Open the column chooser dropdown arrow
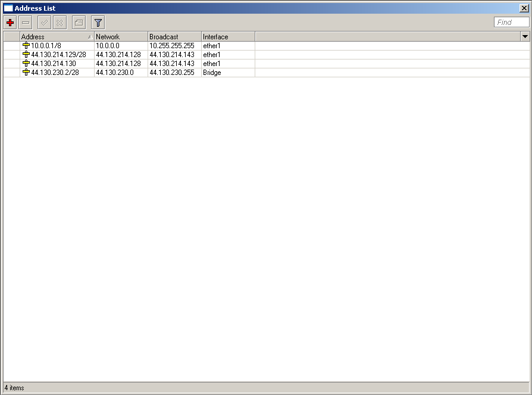The width and height of the screenshot is (532, 395). (x=525, y=37)
